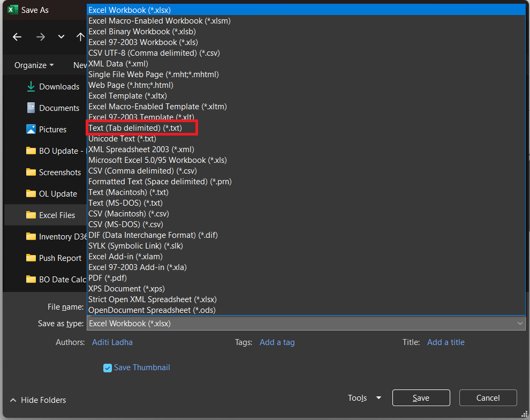The height and width of the screenshot is (420, 530).
Task: Choose DIF (Data Interchange Format)
Action: click(306, 235)
